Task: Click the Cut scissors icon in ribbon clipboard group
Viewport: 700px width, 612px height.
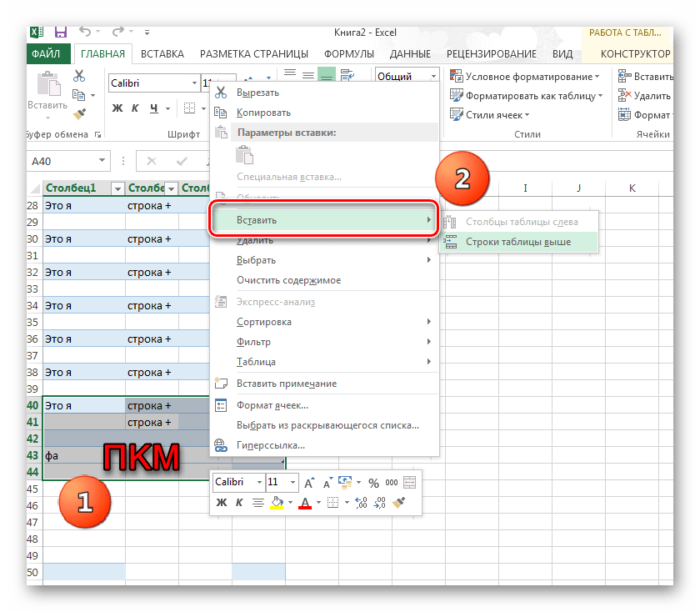Action: click(x=79, y=75)
